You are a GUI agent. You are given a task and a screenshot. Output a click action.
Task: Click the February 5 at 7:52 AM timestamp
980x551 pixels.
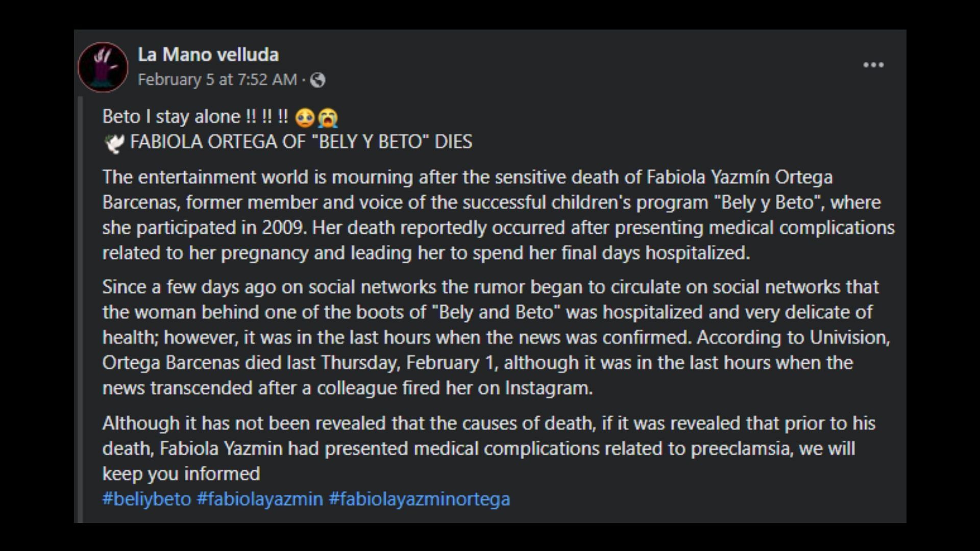point(217,80)
